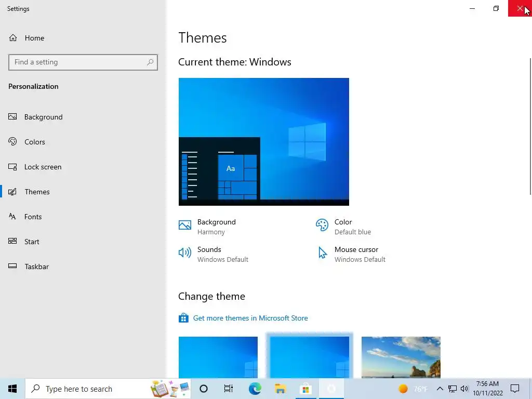Click the Themes brush icon in sidebar
532x399 pixels.
pyautogui.click(x=12, y=192)
